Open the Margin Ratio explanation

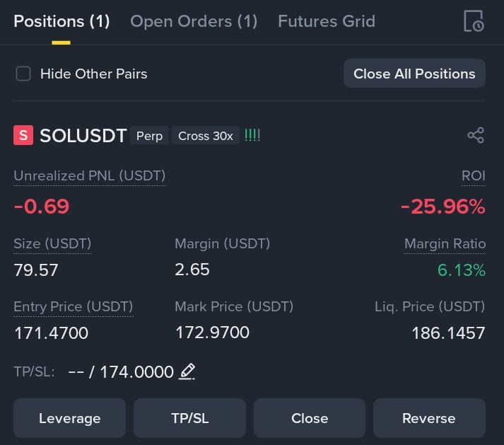445,243
